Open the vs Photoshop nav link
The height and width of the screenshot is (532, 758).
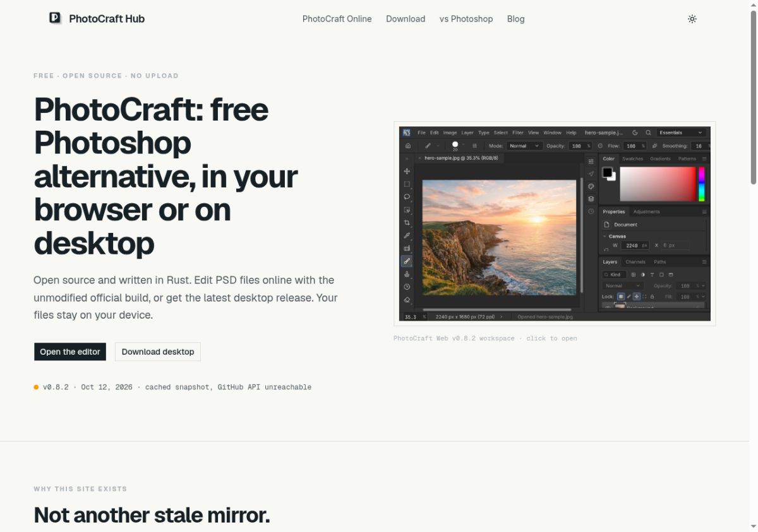click(466, 19)
